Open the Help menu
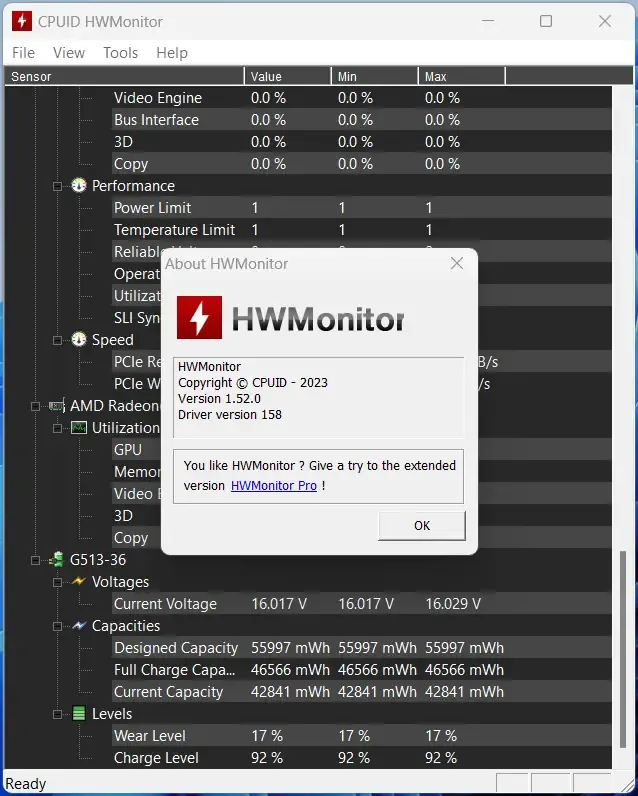The image size is (638, 796). (x=172, y=53)
